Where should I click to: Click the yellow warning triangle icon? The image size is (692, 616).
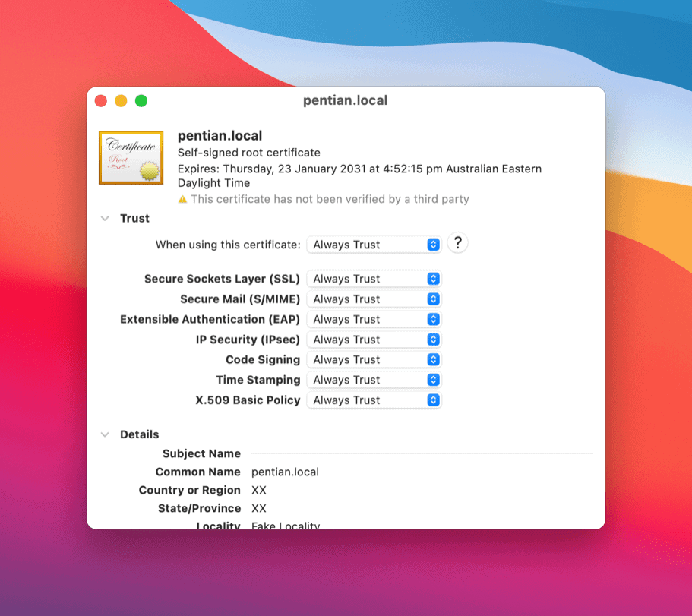coord(182,200)
